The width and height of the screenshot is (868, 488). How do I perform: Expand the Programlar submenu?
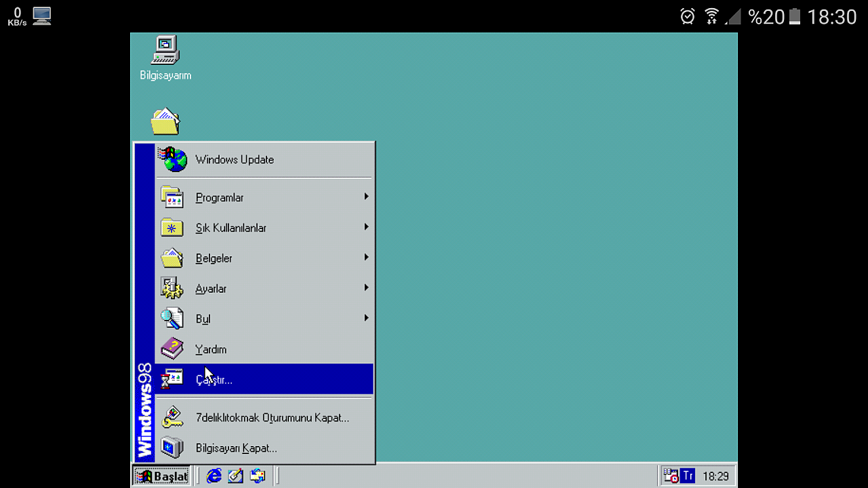click(x=264, y=197)
